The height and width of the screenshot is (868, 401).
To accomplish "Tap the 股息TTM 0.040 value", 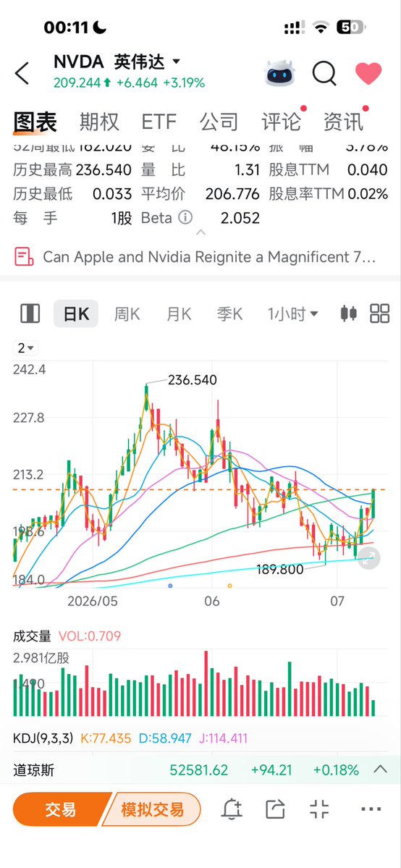I will click(x=368, y=169).
